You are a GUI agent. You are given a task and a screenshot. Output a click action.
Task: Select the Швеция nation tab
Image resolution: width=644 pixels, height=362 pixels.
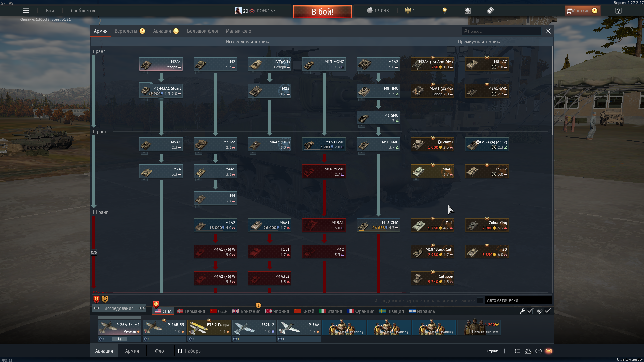point(391,311)
